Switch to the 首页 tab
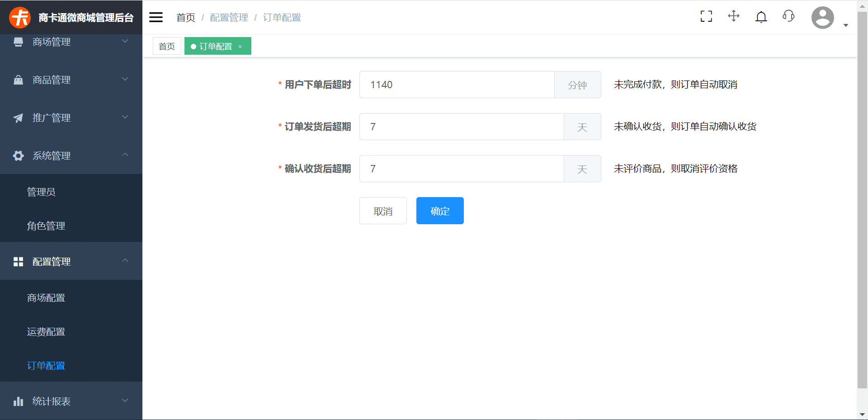The width and height of the screenshot is (868, 420). tap(166, 46)
